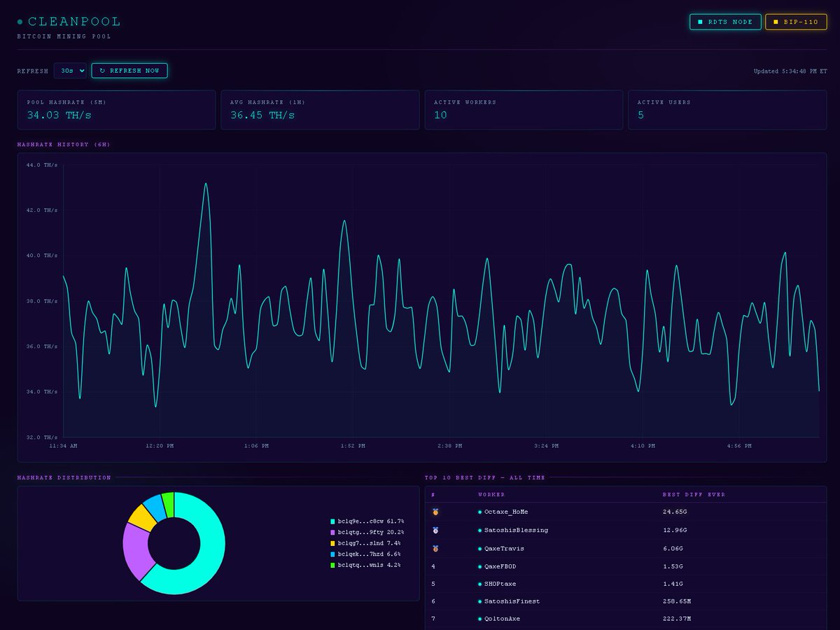840x630 pixels.
Task: Click the 222.37M best diff value
Action: pos(676,619)
